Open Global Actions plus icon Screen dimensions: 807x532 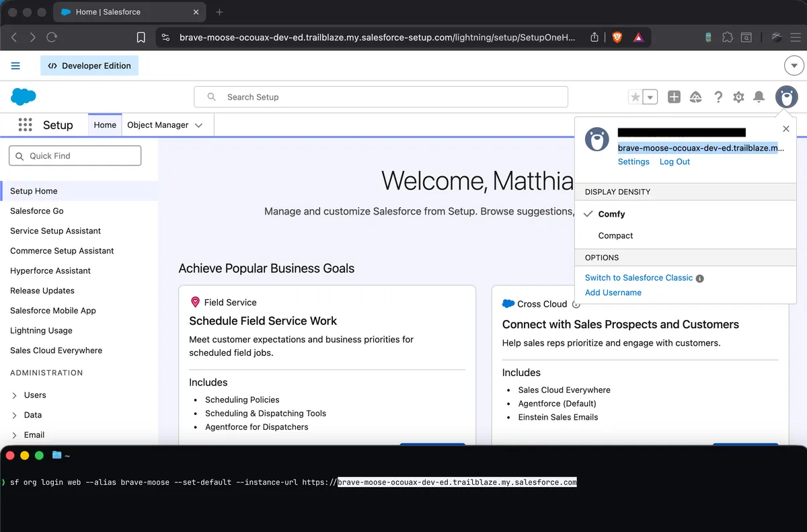click(674, 97)
